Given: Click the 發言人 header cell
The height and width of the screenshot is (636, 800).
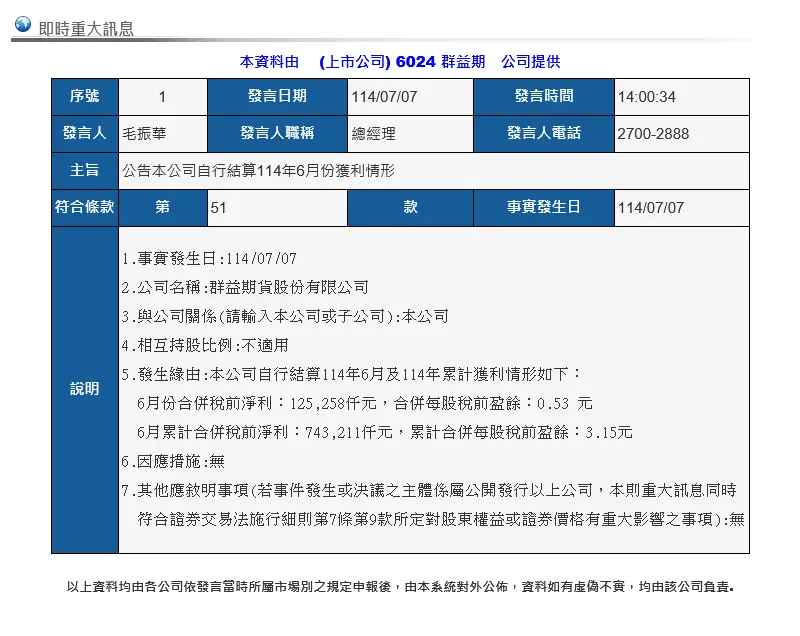Looking at the screenshot, I should point(85,134).
